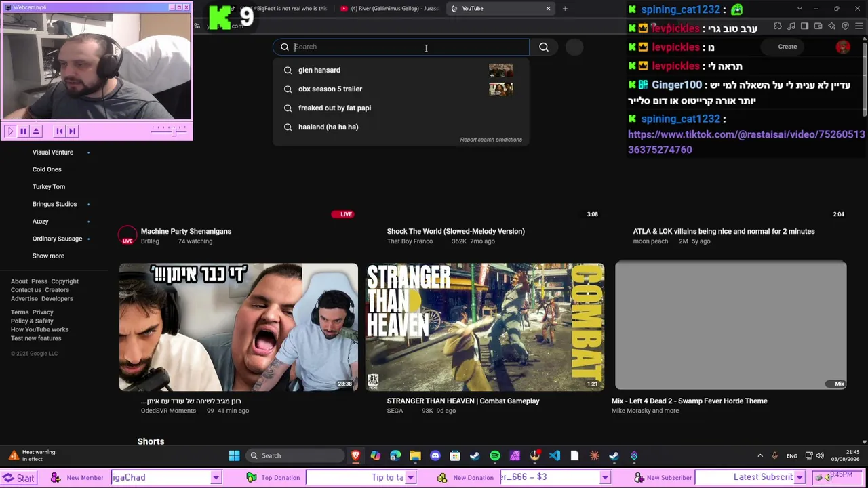
Task: Open the Leo AI sparkle icon
Action: (x=831, y=26)
